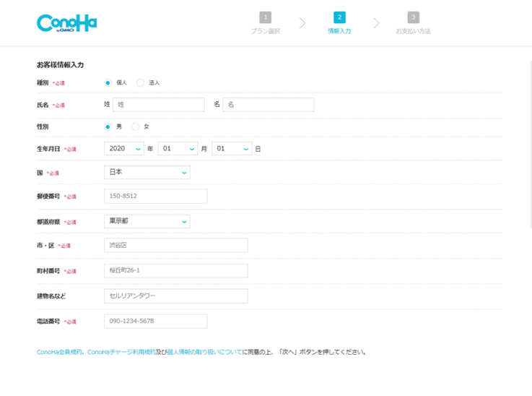This screenshot has height=396, width=532.
Task: Click the 名 first name field
Action: 268,105
